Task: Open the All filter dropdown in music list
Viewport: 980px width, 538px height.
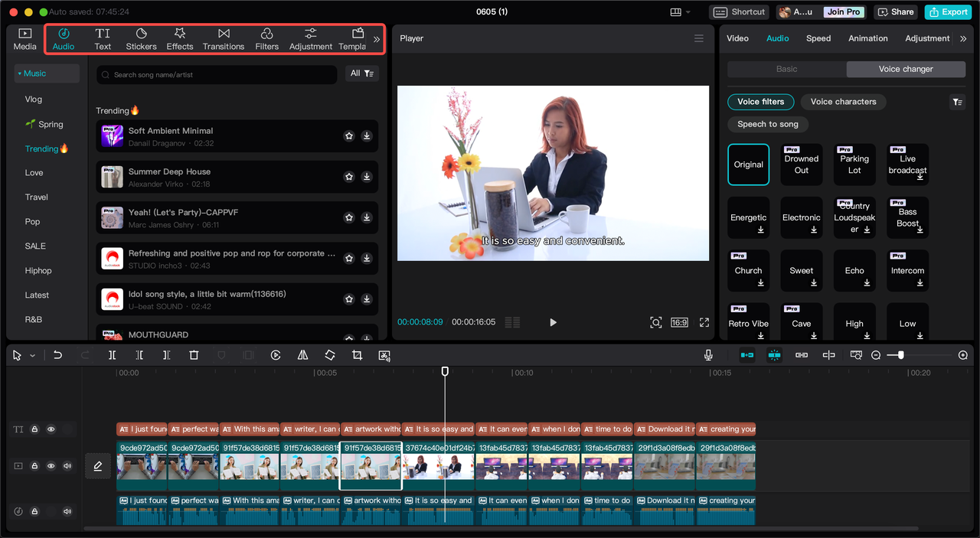Action: [362, 73]
